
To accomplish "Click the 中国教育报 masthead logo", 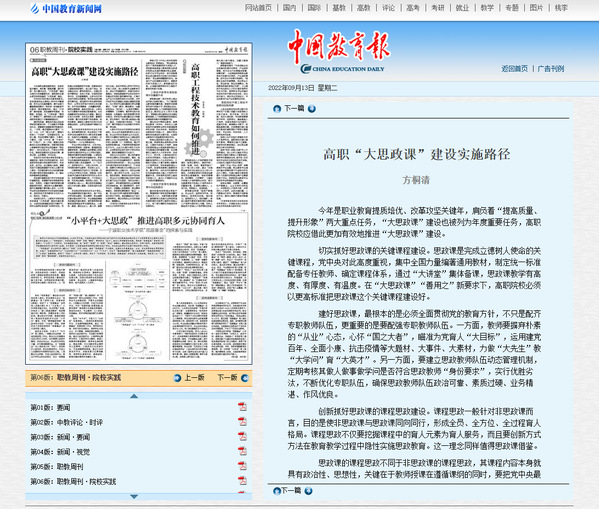I will click(339, 51).
